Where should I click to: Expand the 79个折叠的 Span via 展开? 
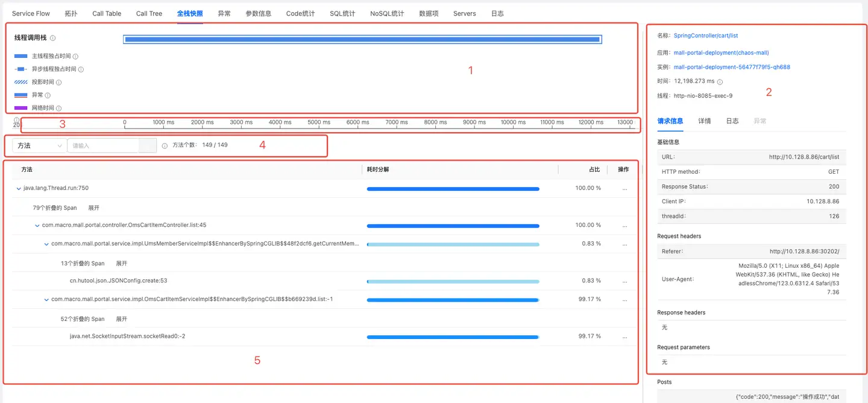pyautogui.click(x=93, y=208)
